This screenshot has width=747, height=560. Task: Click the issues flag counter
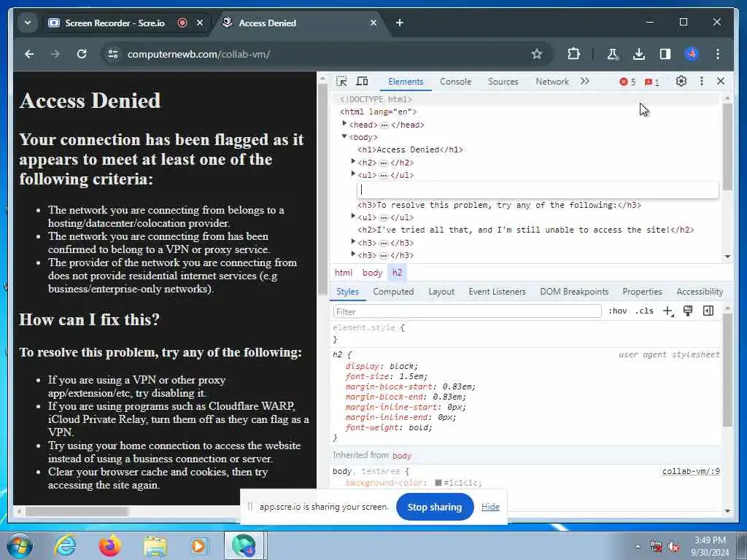[651, 82]
